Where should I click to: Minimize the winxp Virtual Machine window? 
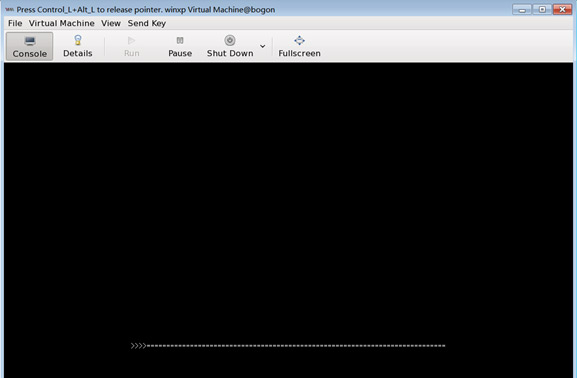(522, 9)
